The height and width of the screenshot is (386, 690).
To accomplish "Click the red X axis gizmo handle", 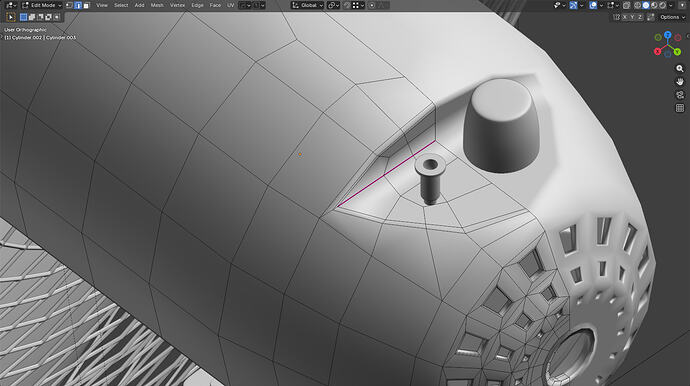I will [657, 51].
